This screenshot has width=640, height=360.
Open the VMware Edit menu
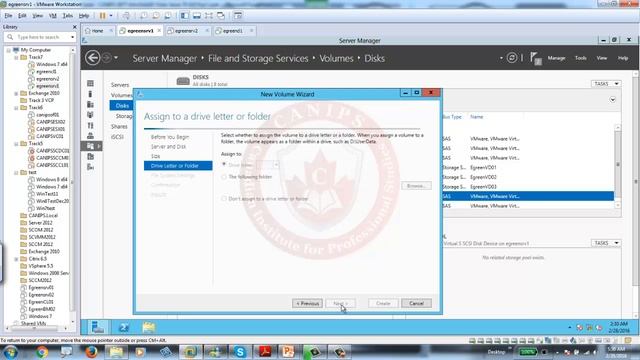point(22,16)
